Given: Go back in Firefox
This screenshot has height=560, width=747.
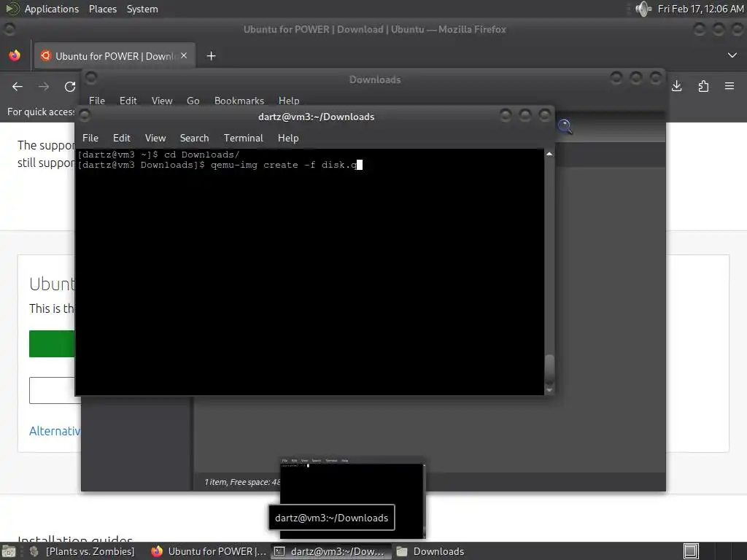Looking at the screenshot, I should (x=18, y=86).
